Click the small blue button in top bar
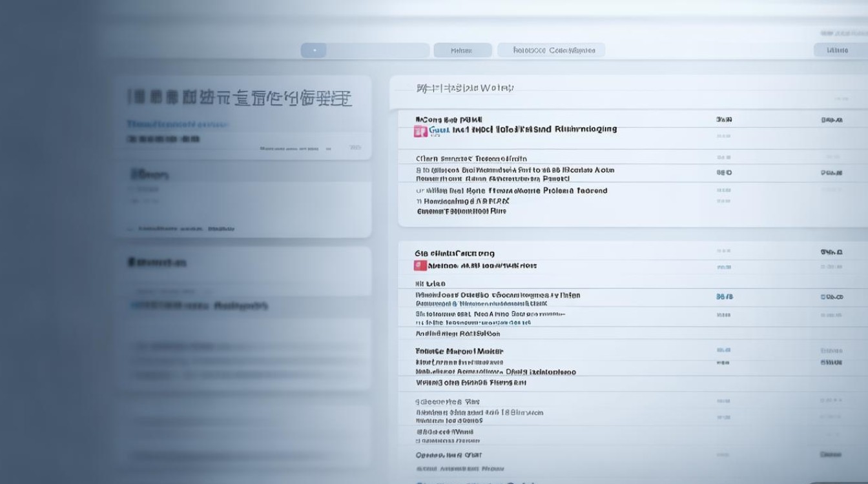Image resolution: width=868 pixels, height=484 pixels. tap(314, 50)
